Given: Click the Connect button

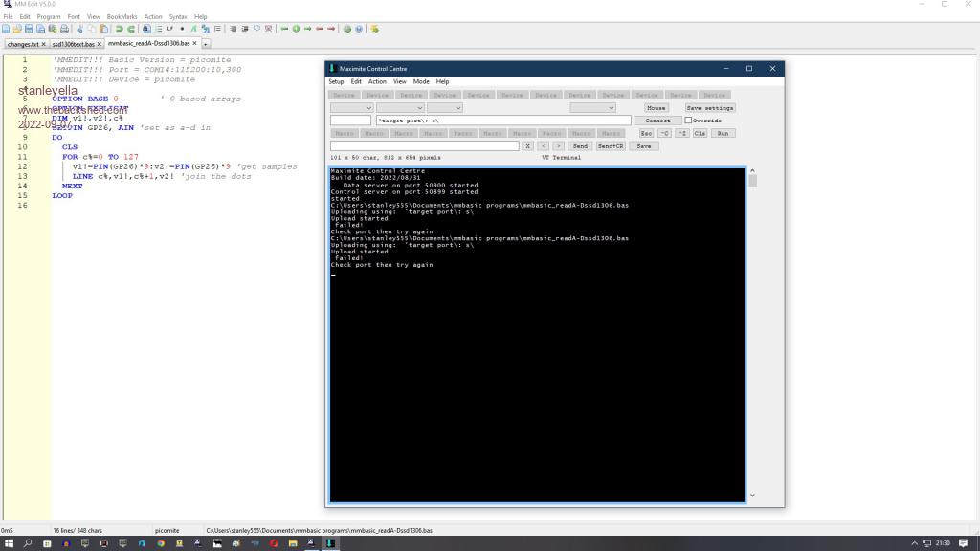Looking at the screenshot, I should pos(657,121).
